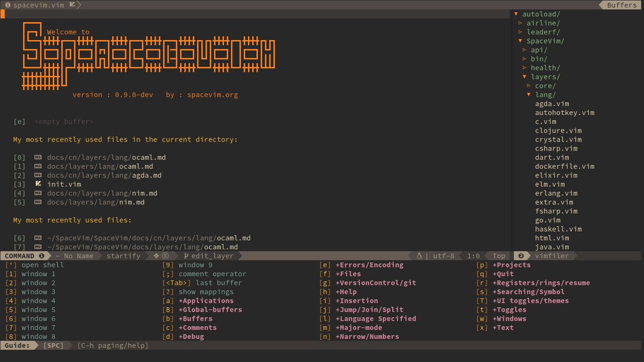
Task: Collapse the SpaceVim/ folder in the tree
Action: (520, 41)
